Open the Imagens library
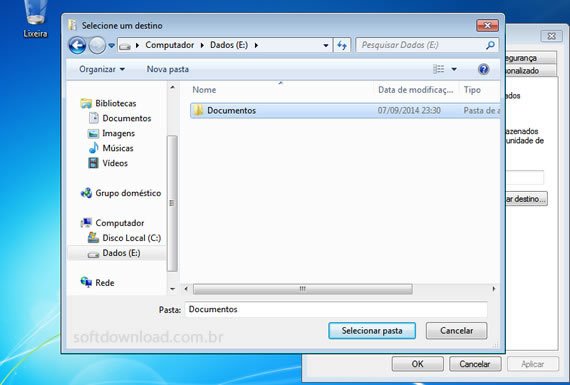Screen dimensions: 570x385 (119, 133)
